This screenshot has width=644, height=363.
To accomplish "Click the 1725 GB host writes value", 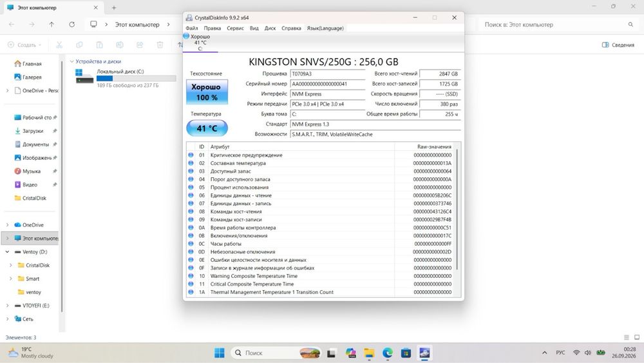I will [439, 84].
